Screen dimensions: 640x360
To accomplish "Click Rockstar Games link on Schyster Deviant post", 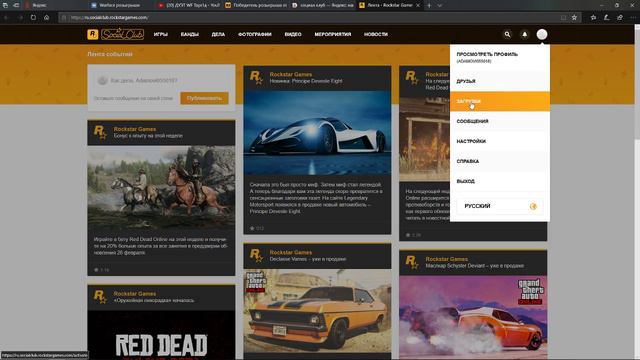I will (447, 259).
